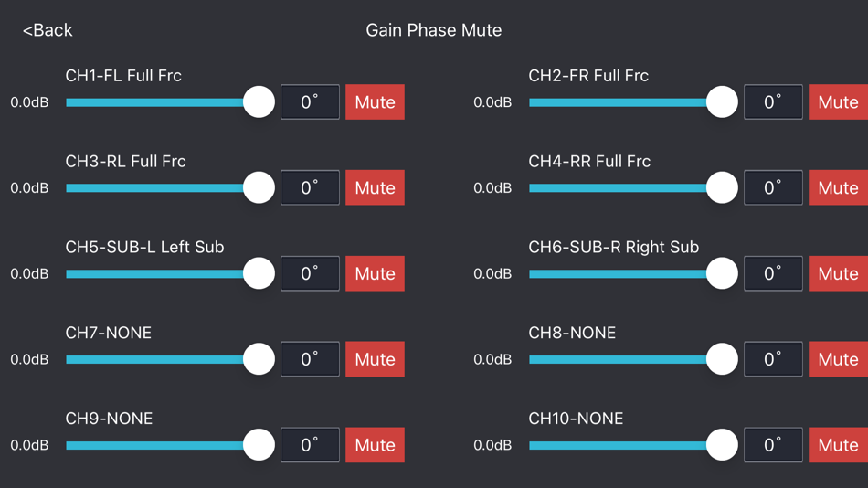
Task: Mute the CH1-FL Full Frc channel
Action: click(375, 102)
